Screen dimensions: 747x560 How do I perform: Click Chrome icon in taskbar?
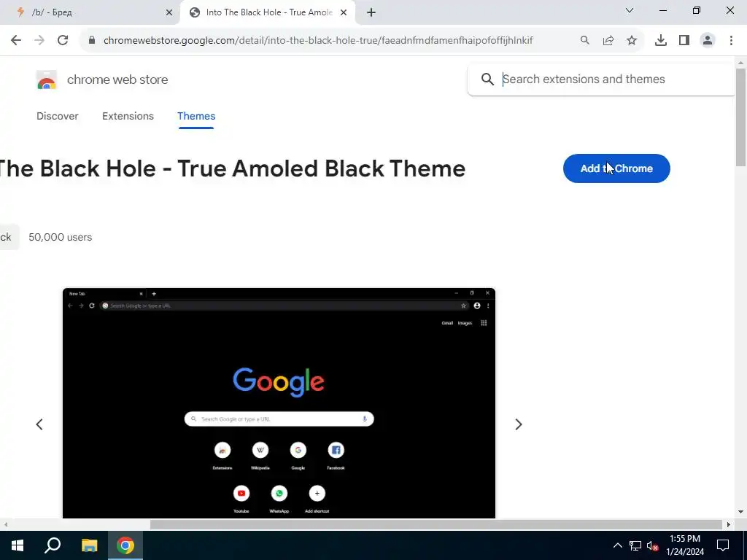[125, 545]
